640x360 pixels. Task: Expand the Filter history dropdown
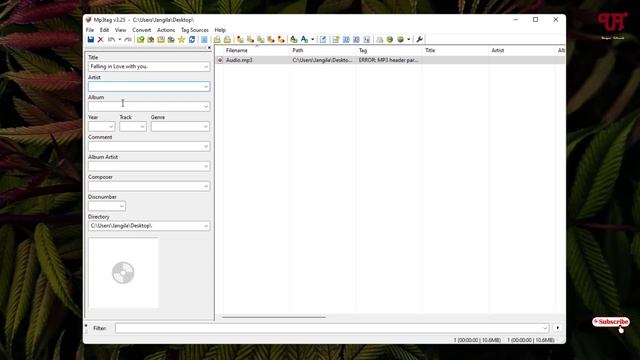click(544, 328)
